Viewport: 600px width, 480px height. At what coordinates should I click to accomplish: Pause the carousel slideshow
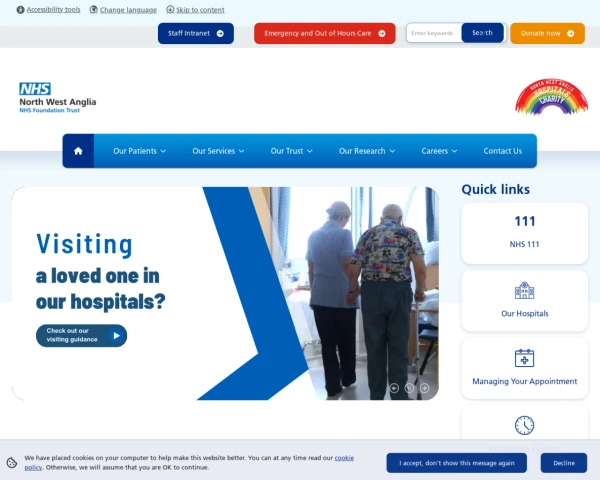[x=409, y=388]
